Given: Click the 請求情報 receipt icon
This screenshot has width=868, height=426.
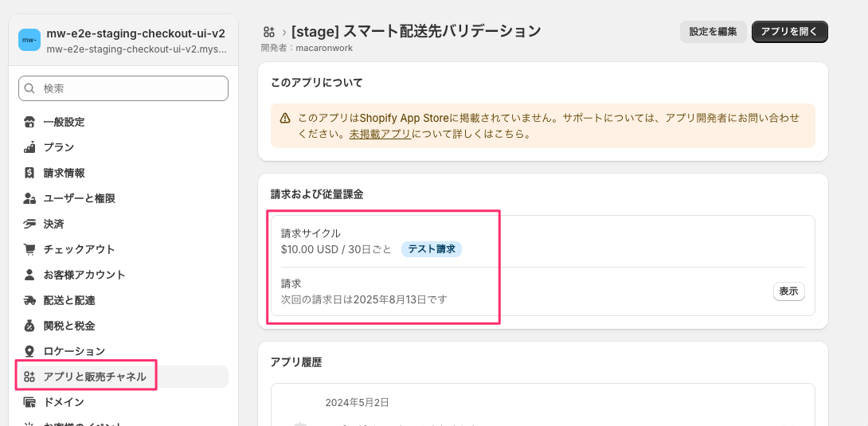Looking at the screenshot, I should coord(29,173).
